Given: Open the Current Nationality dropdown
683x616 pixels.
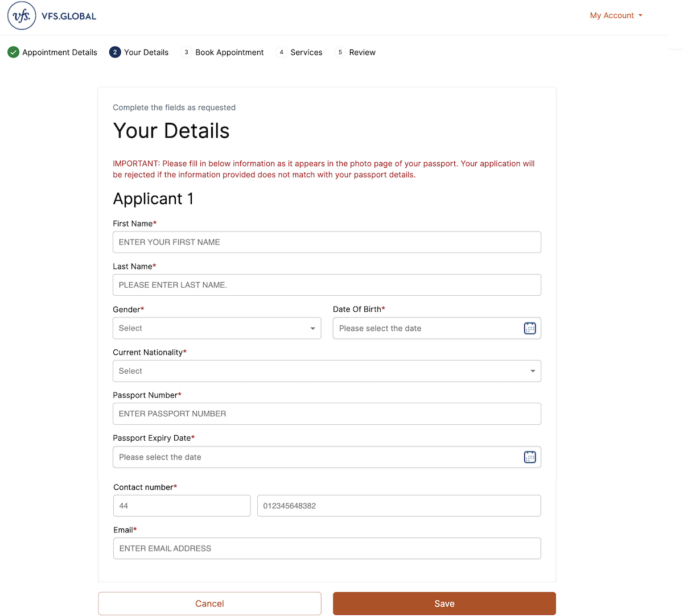Looking at the screenshot, I should click(x=327, y=371).
